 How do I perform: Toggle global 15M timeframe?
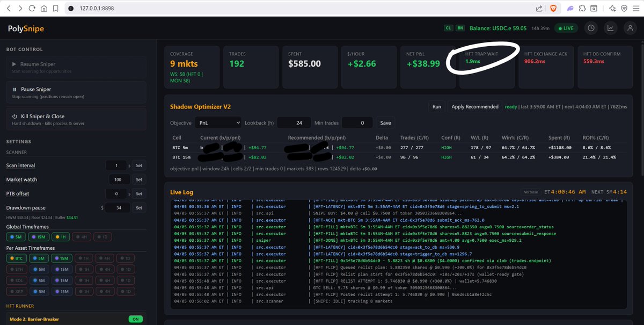[x=39, y=237]
